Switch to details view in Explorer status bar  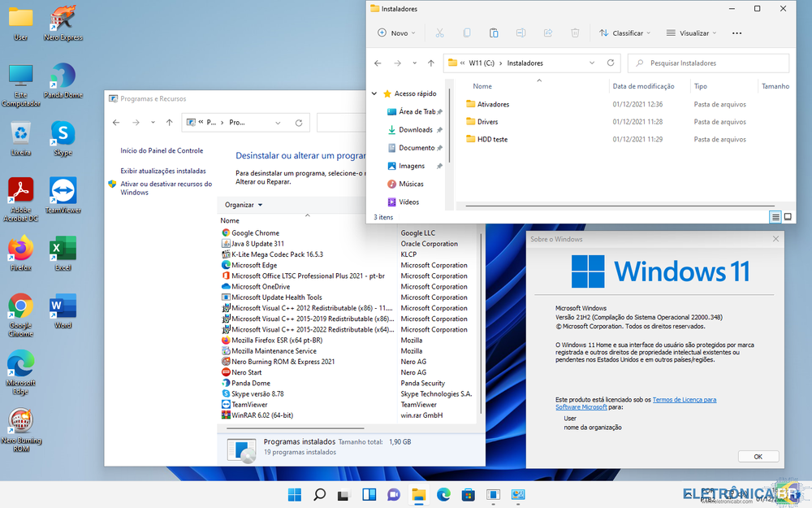click(775, 217)
